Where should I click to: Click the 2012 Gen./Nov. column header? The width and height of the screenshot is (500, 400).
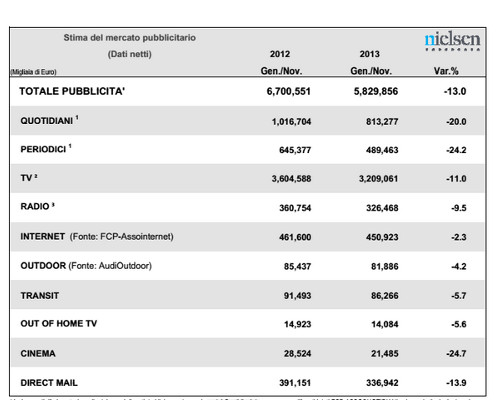281,62
